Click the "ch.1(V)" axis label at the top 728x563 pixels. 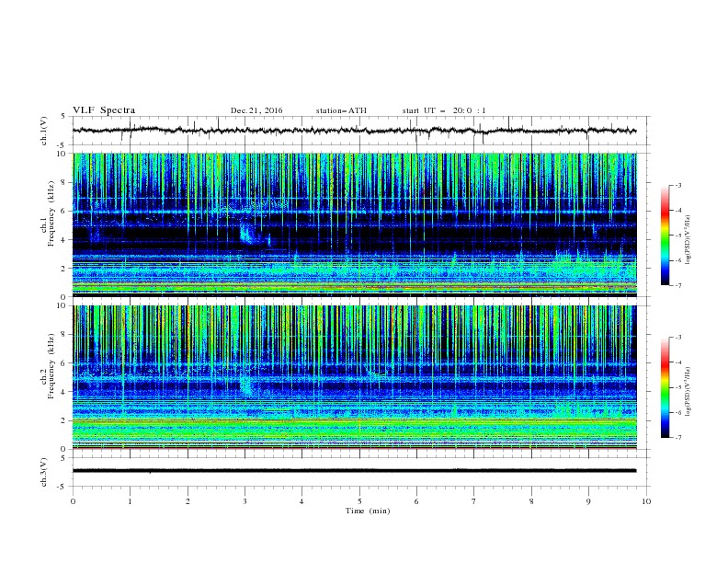tap(44, 131)
